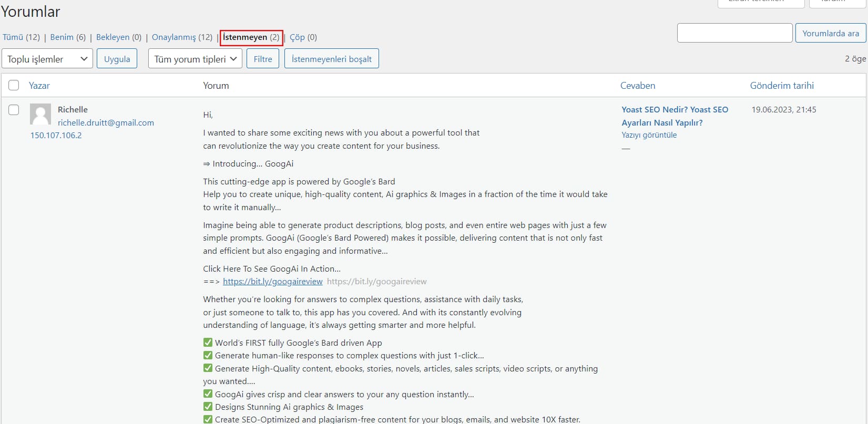Click Richelle's gray avatar image

40,114
